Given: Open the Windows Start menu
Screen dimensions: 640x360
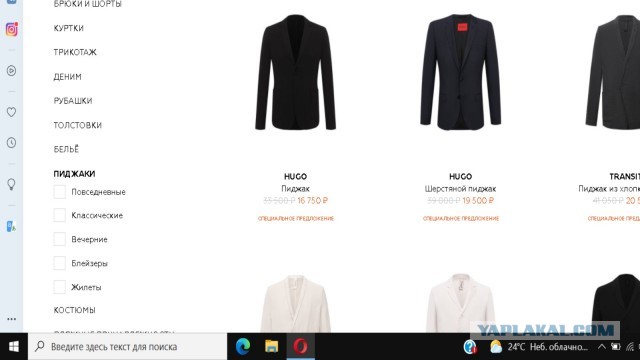Looking at the screenshot, I should point(13,347).
